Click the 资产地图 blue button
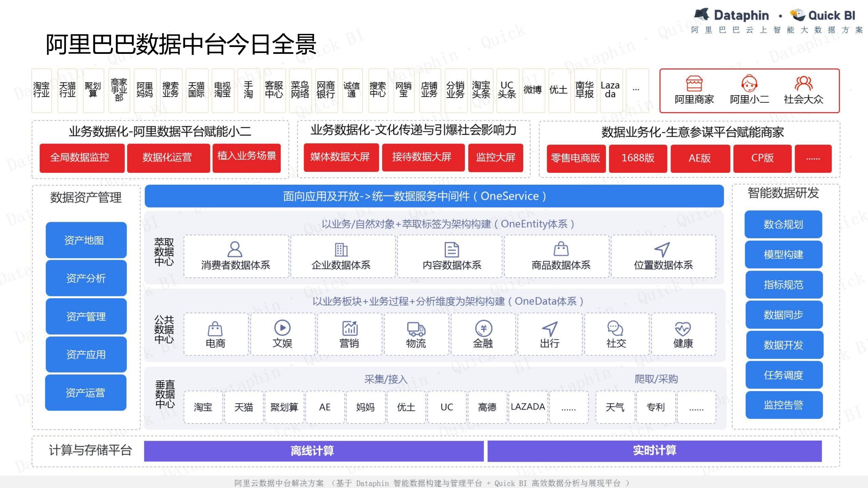Screen dimensions: 868x488 coord(86,240)
